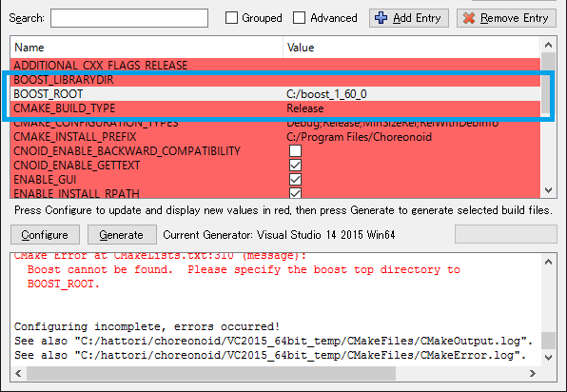
Task: Select the ADDITIONAL_CXX_FLAGS_RELEASE entry
Action: [x=101, y=65]
